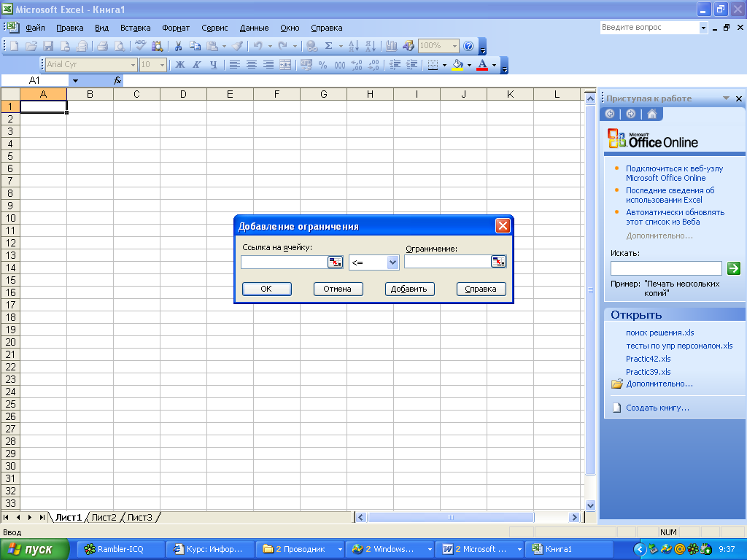Click the fill color paint bucket swatch
This screenshot has width=747, height=560.
coord(457,65)
